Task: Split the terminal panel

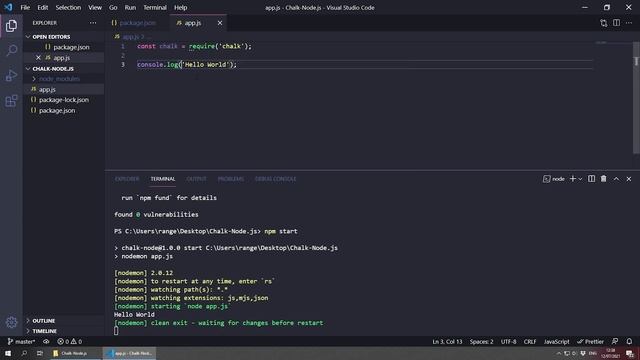Action: coord(591,179)
